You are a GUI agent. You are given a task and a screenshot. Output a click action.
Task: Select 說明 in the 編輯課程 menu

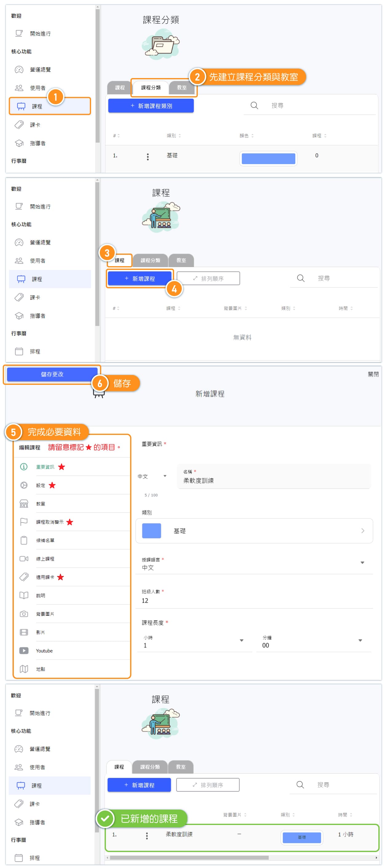(x=41, y=595)
